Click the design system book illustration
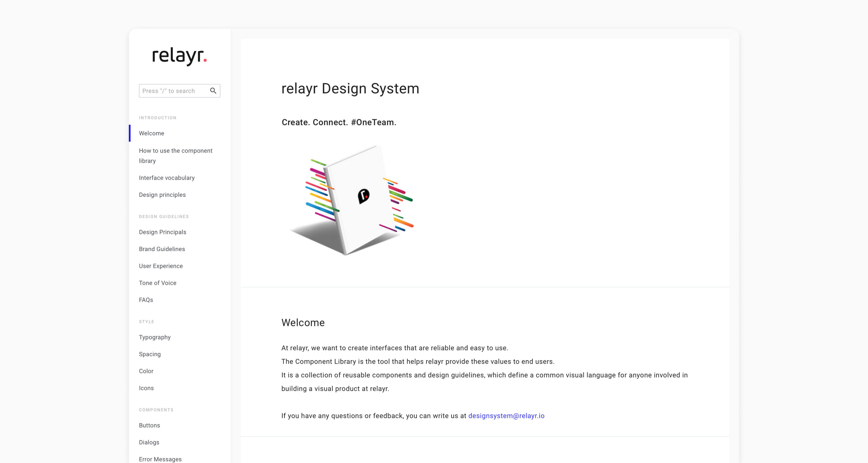Viewport: 868px width, 463px height. [351, 200]
